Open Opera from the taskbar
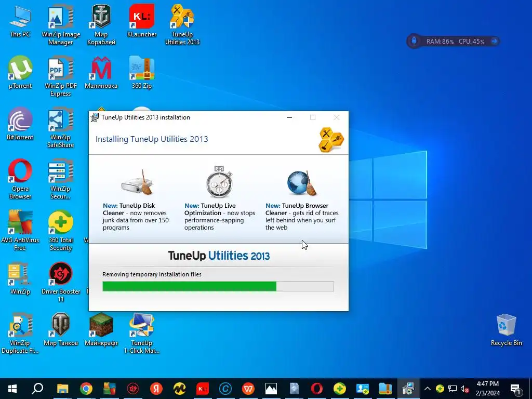 click(317, 389)
